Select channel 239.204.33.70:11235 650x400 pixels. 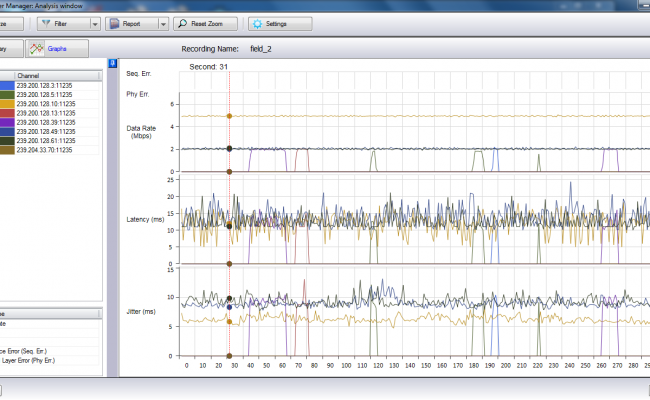pyautogui.click(x=57, y=150)
